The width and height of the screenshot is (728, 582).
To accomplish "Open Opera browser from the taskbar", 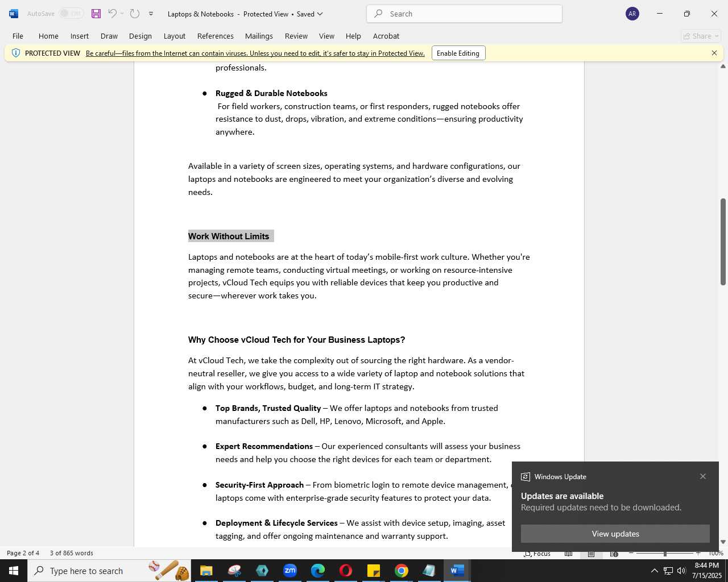I will coord(346,571).
